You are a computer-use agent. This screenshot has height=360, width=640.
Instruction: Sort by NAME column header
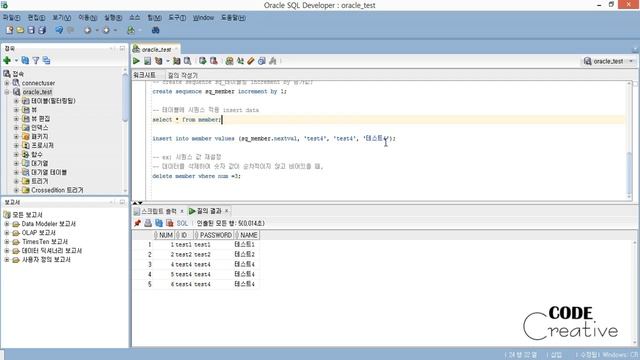point(247,235)
